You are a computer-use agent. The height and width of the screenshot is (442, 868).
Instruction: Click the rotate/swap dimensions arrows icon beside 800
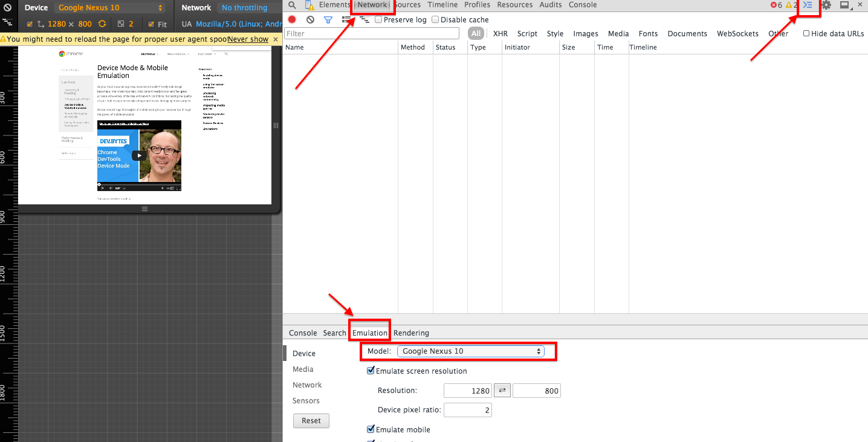[x=102, y=24]
